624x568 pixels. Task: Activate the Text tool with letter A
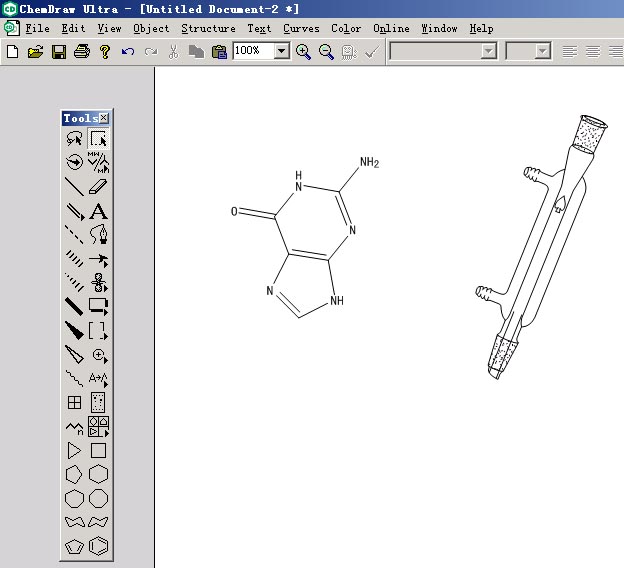point(98,211)
